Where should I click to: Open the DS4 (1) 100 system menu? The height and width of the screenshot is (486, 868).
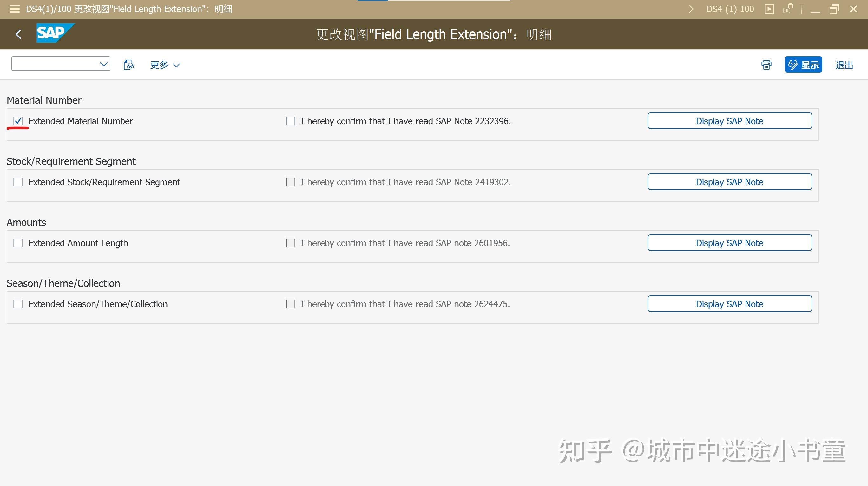pyautogui.click(x=730, y=9)
